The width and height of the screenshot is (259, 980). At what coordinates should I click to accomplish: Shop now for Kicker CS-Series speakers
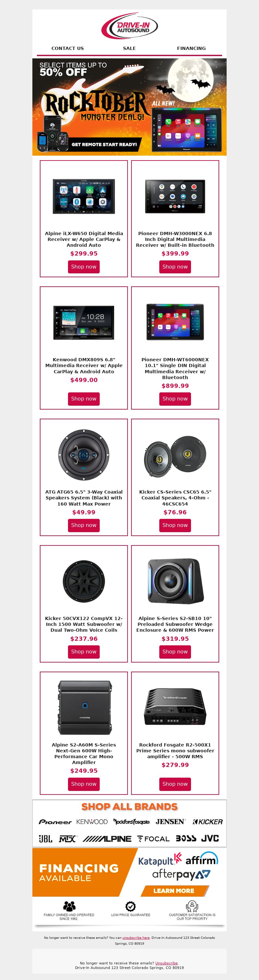(175, 525)
